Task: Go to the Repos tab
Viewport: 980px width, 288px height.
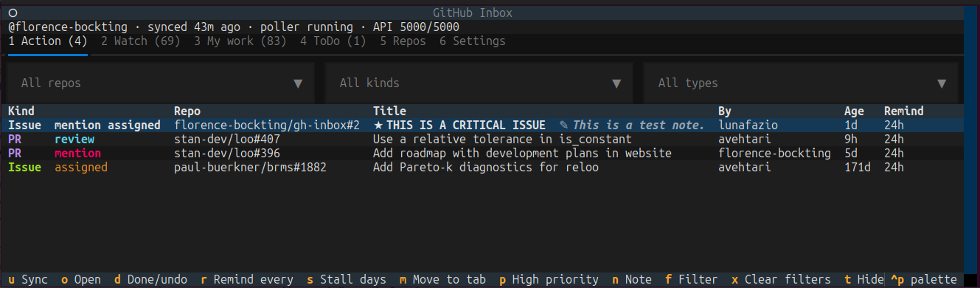Action: point(403,41)
